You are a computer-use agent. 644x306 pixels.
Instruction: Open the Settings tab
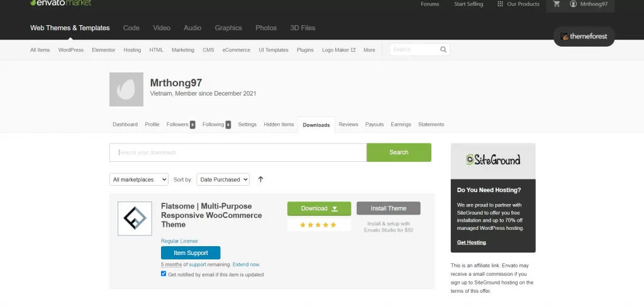(247, 124)
